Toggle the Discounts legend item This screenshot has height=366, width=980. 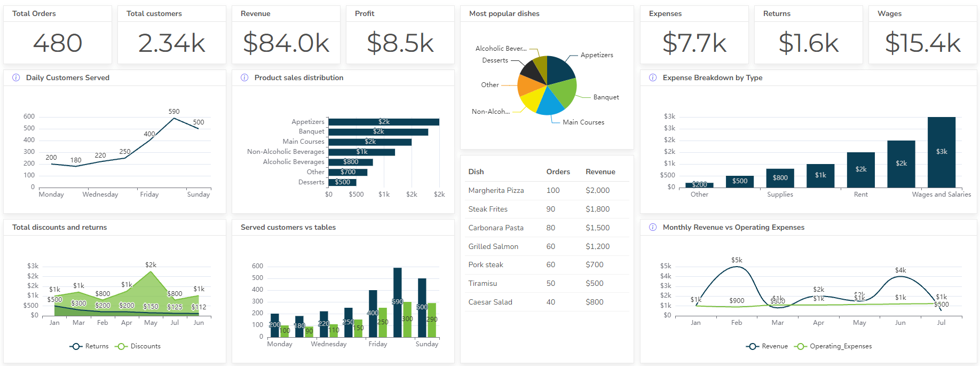(138, 346)
